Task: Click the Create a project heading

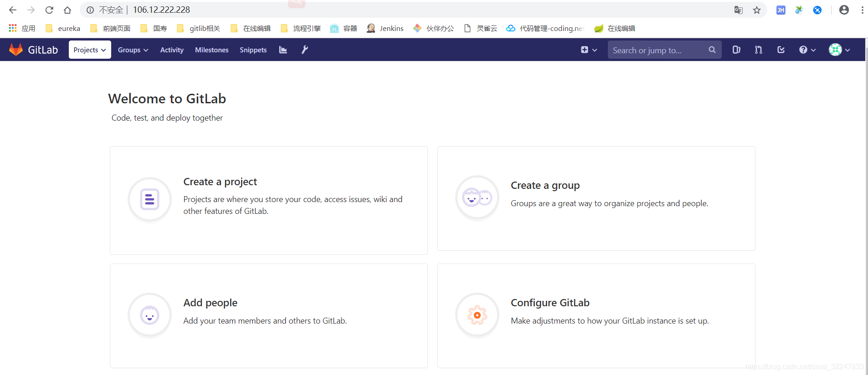Action: [220, 182]
